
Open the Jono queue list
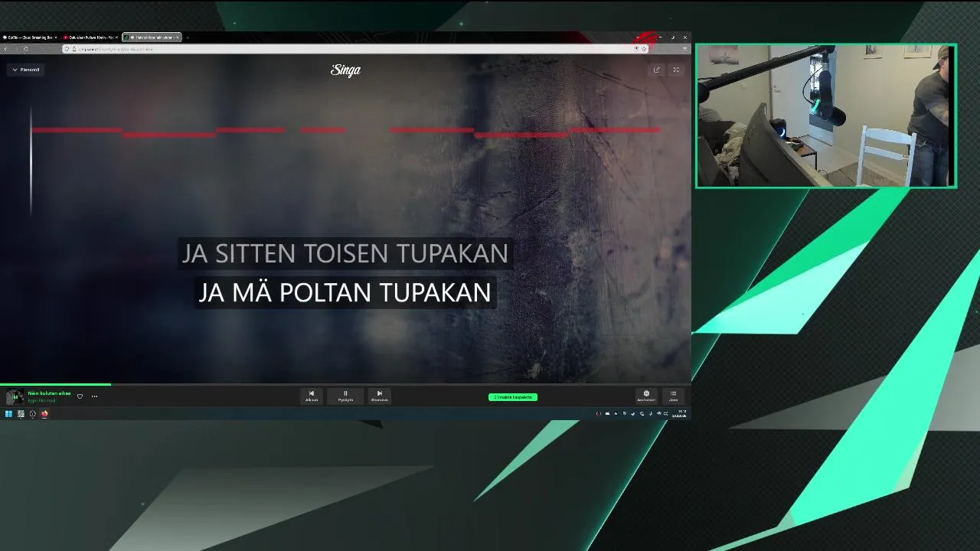(673, 396)
